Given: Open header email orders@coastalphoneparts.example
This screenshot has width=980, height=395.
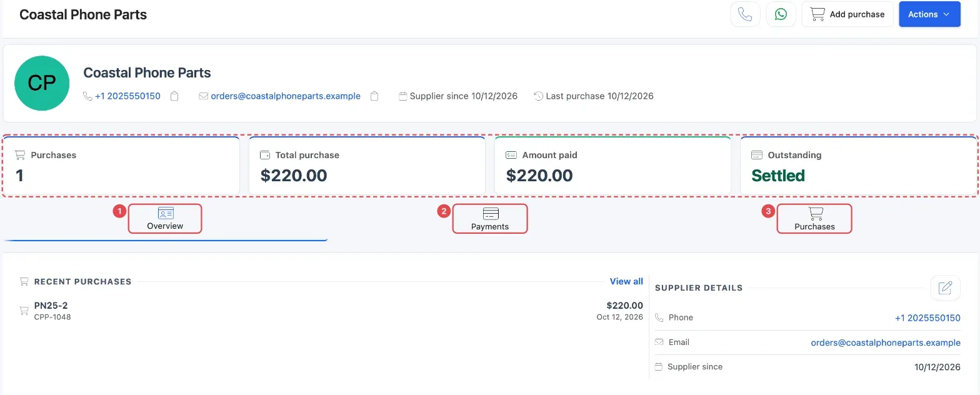Looking at the screenshot, I should tap(286, 96).
